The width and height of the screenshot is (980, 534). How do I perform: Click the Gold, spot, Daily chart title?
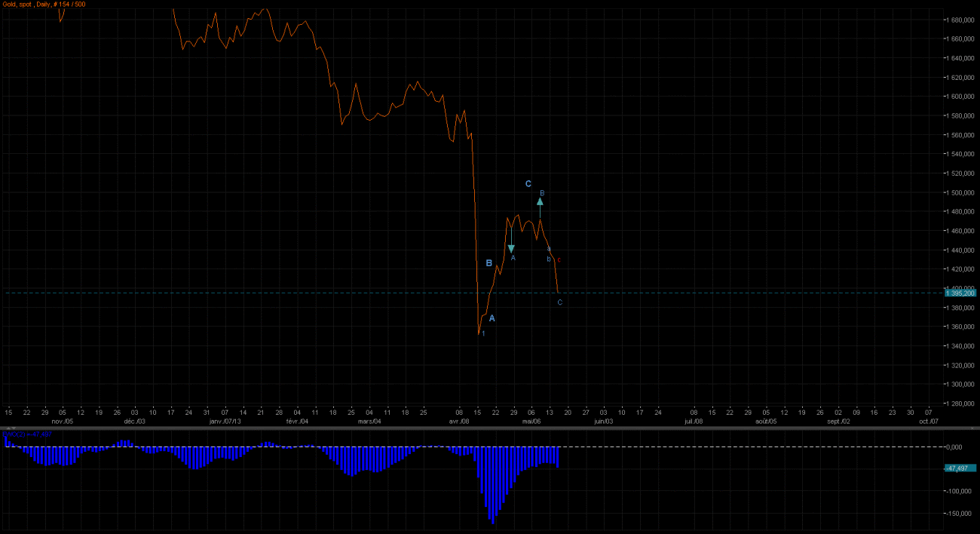tap(44, 5)
